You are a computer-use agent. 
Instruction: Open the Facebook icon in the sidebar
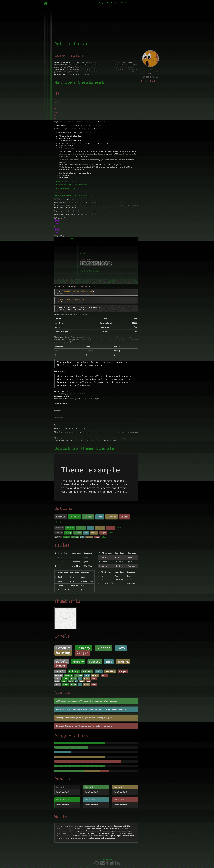(151, 77)
